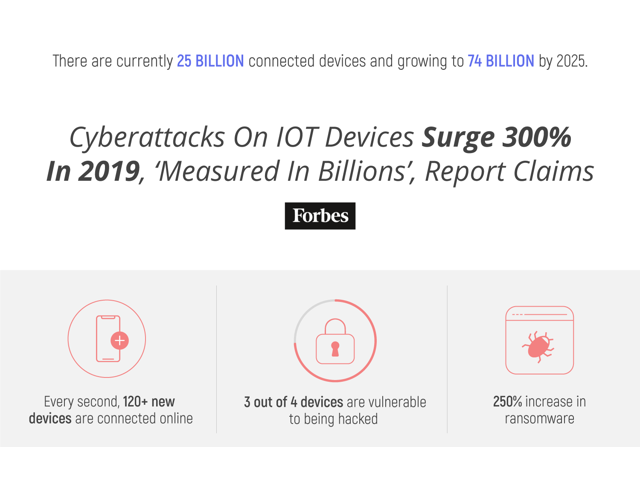This screenshot has width=640, height=480.
Task: Click 'to being hacked' caption line
Action: pyautogui.click(x=333, y=419)
